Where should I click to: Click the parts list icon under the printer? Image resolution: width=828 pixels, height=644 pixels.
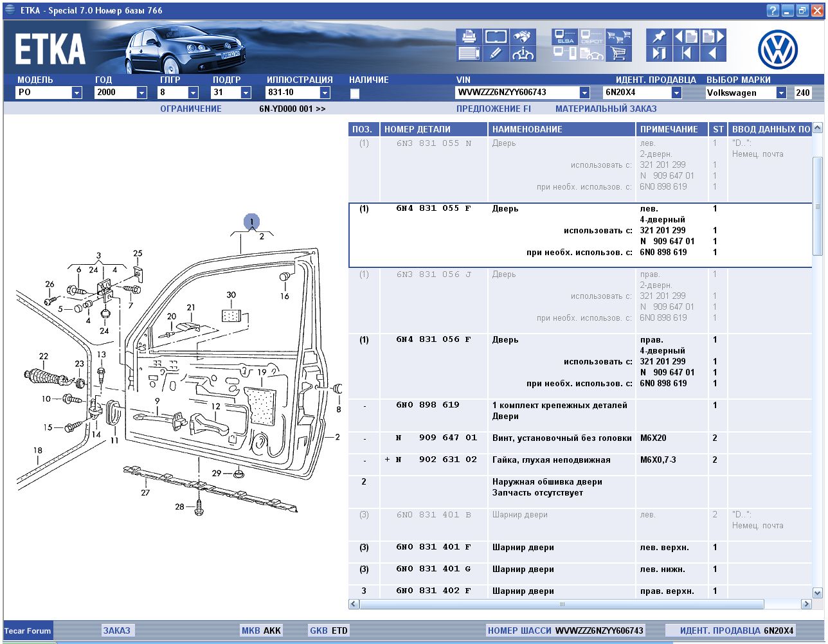click(x=469, y=53)
